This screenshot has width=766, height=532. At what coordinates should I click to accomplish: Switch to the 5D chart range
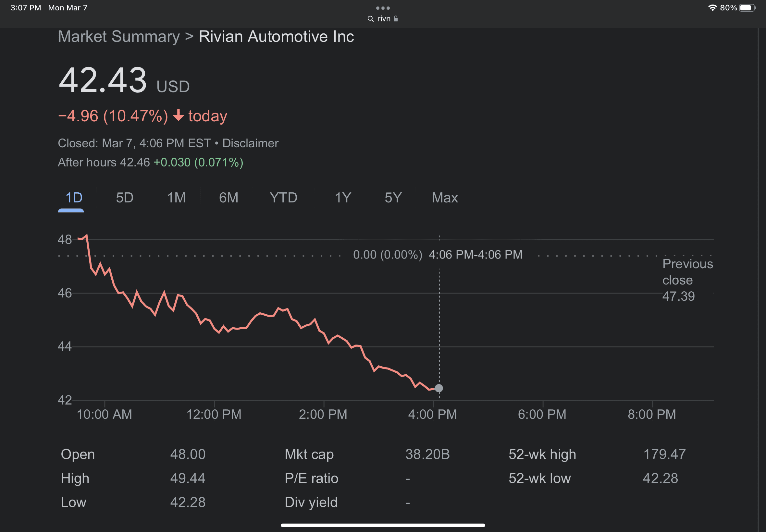[124, 198]
